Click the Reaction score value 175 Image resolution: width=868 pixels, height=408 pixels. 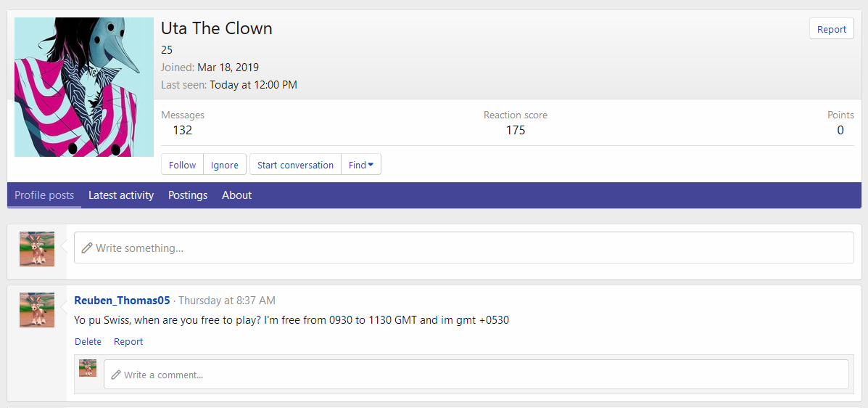point(516,130)
